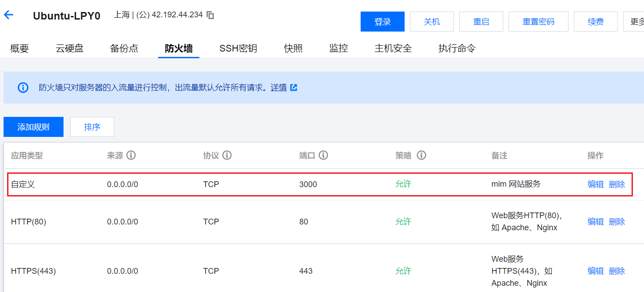Edit the HTTPS(443) firewall rule

coord(595,271)
